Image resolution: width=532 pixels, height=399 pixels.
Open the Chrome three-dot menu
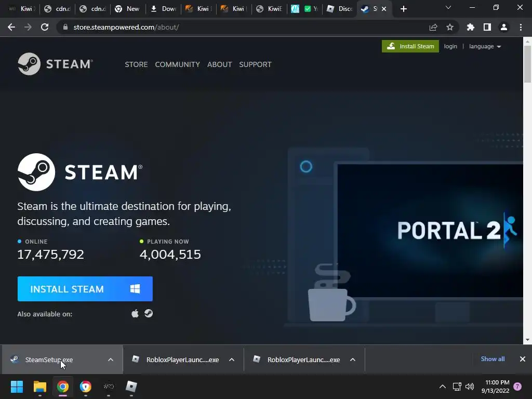pyautogui.click(x=521, y=27)
